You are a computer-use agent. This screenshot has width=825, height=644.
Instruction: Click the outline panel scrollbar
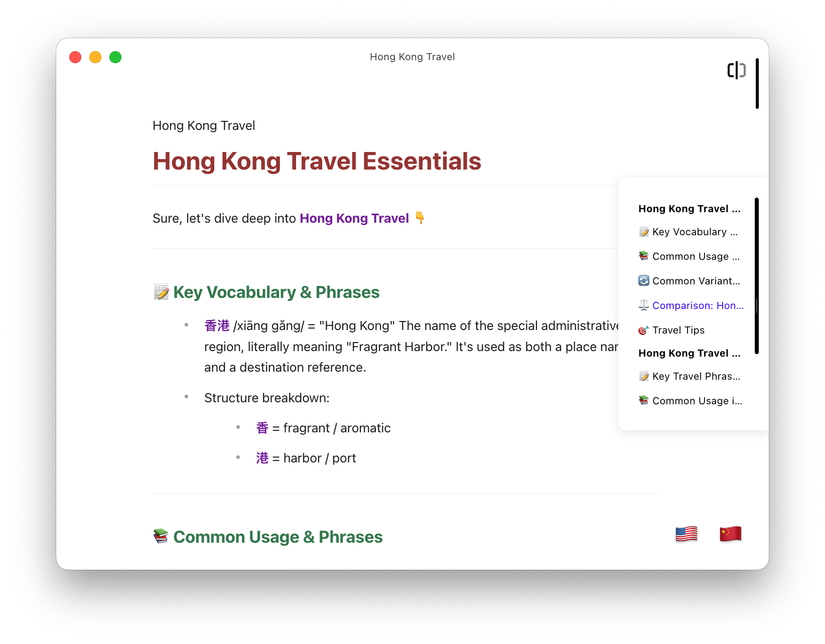coord(757,276)
